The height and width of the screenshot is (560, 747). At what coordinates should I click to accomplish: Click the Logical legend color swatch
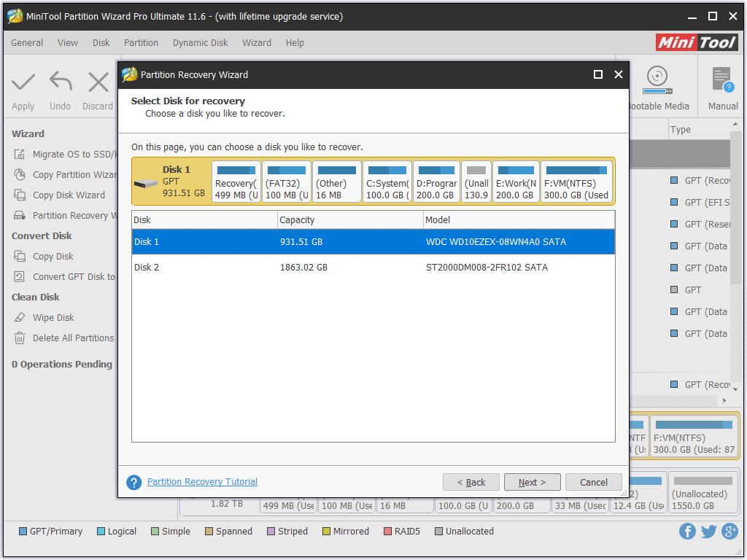[x=101, y=532]
